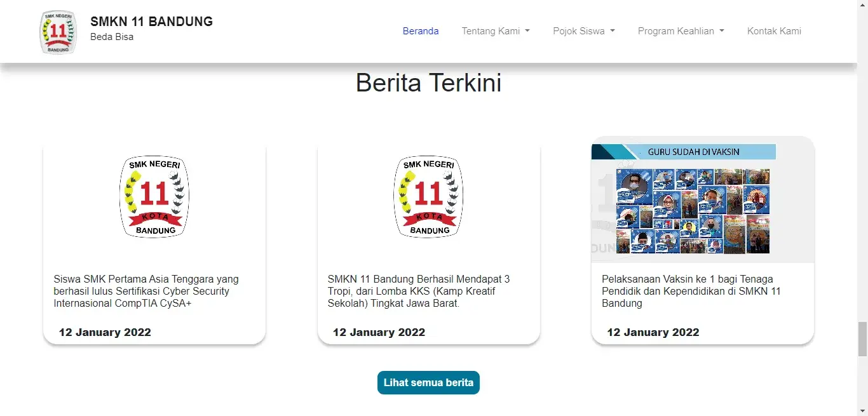868x416 pixels.
Task: Click the Beda Bisa tagline text
Action: [112, 37]
